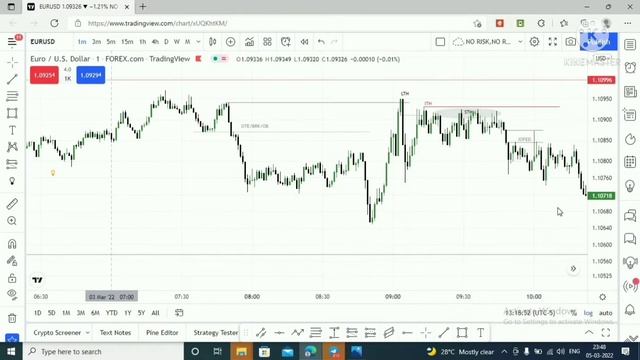Select the crosshair cursor tool
Image resolution: width=640 pixels, height=360 pixels.
[x=12, y=62]
